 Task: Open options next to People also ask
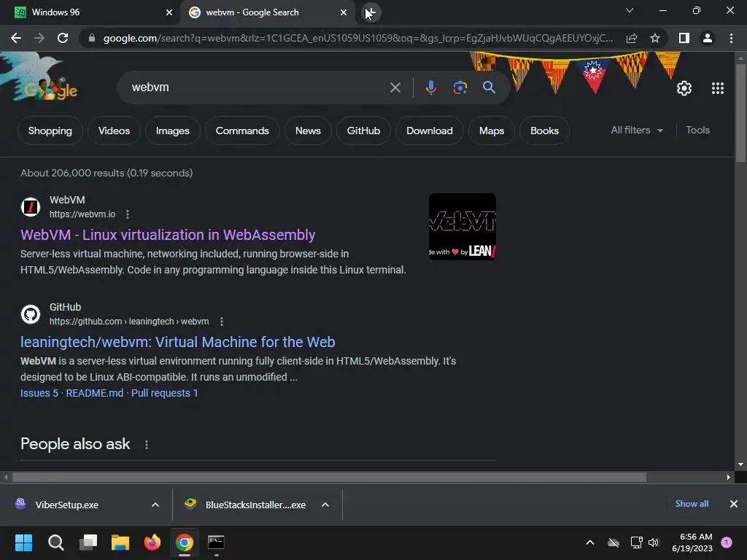click(146, 445)
